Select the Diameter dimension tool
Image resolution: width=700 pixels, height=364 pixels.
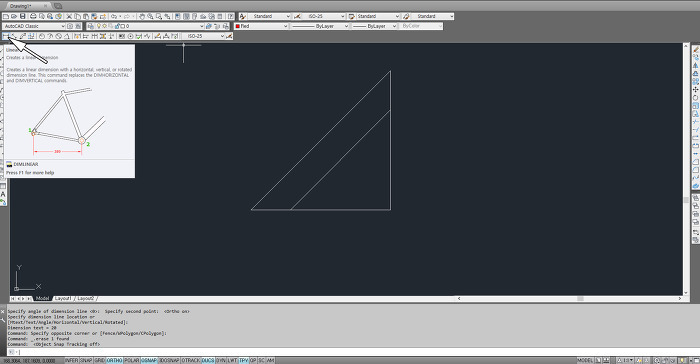click(58, 36)
